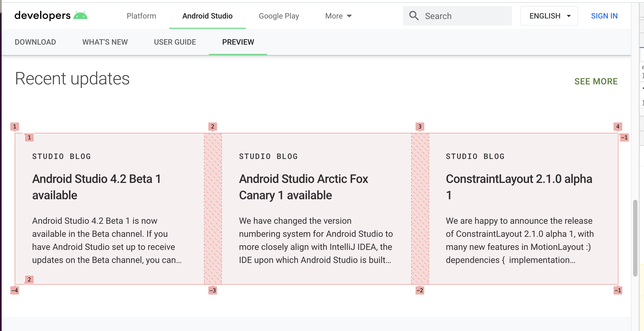Screen dimensions: 644x331
Task: Click the More menu dropdown arrow
Action: tap(349, 16)
